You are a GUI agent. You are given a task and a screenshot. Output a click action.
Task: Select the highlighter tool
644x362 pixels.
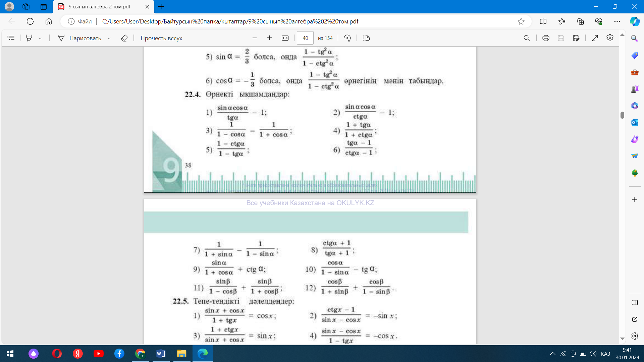click(x=29, y=38)
